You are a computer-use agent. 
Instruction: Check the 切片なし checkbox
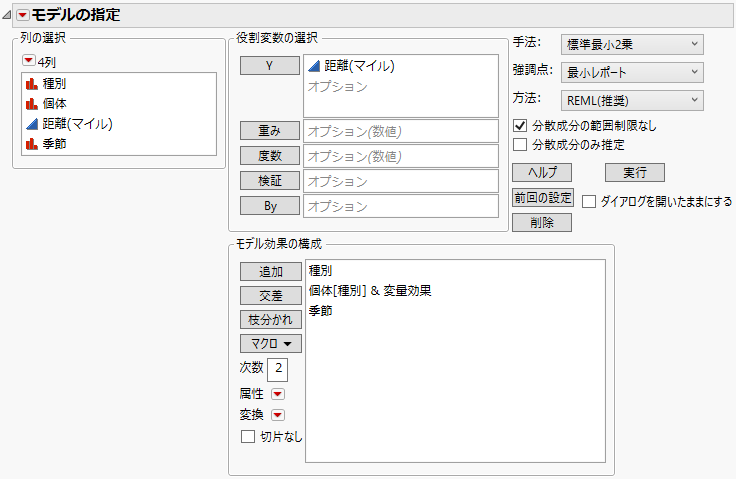(x=248, y=437)
